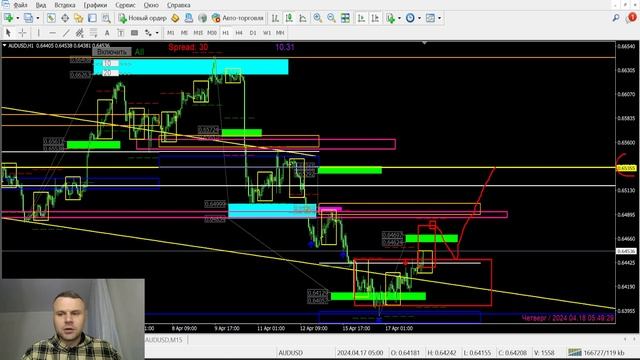
Task: Open the Графики menu
Action: point(95,5)
